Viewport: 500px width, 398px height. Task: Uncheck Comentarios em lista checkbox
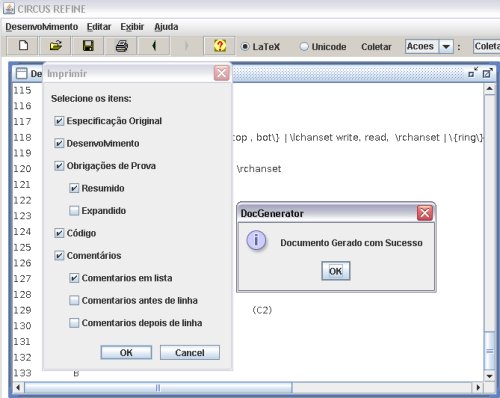tap(74, 278)
